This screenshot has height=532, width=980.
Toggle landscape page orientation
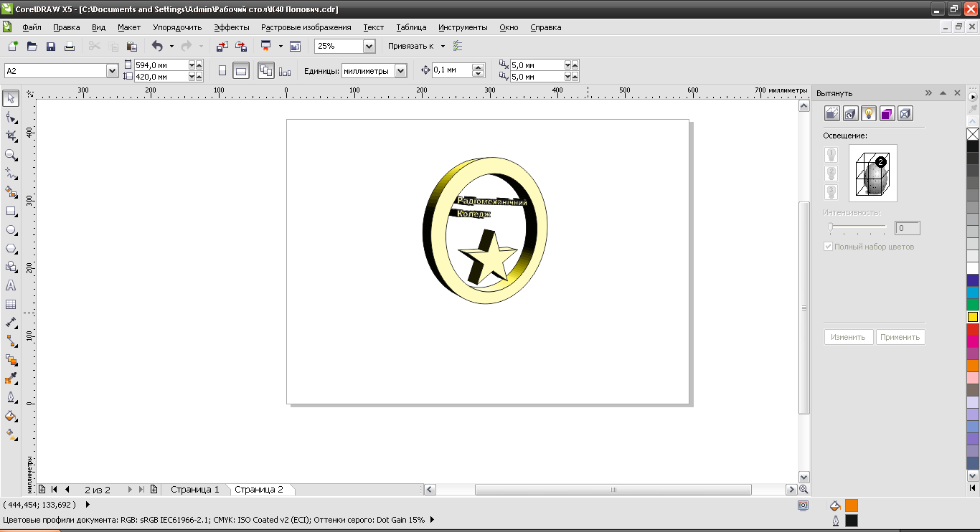[241, 71]
